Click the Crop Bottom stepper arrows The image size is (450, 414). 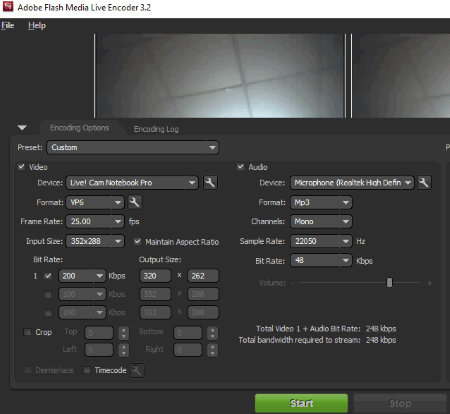[213, 333]
